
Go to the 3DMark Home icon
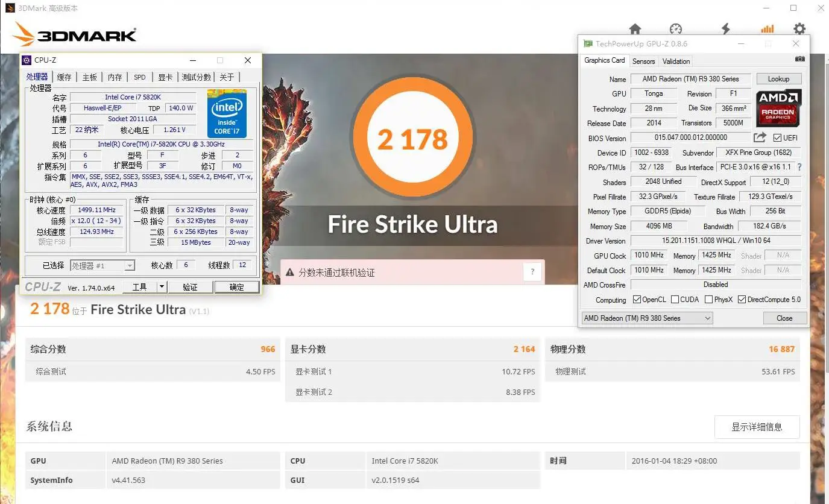click(635, 29)
